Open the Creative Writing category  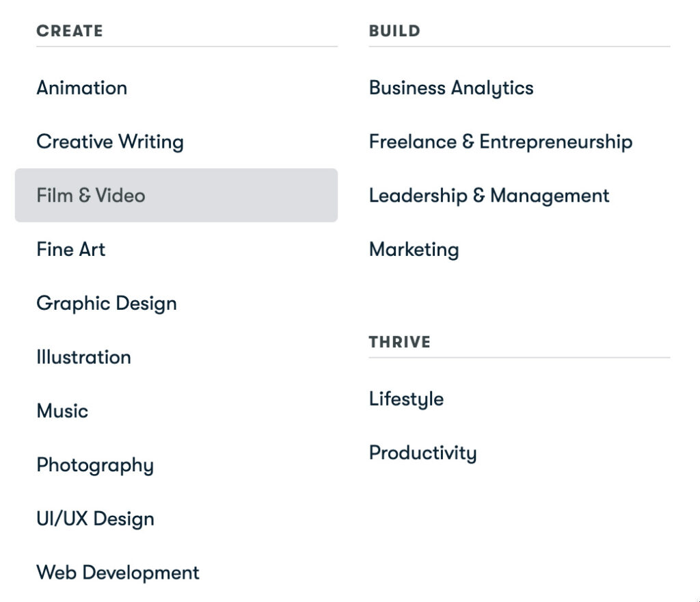tap(109, 142)
